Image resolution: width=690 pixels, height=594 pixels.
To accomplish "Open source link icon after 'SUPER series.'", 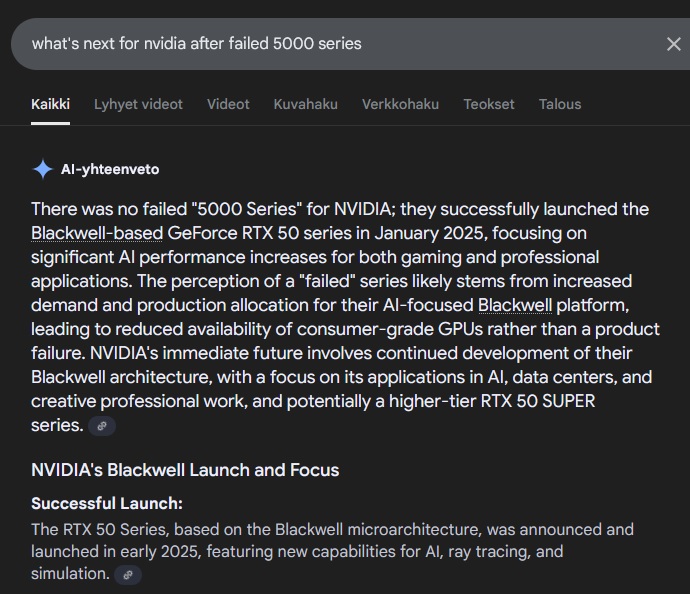I will coord(102,426).
